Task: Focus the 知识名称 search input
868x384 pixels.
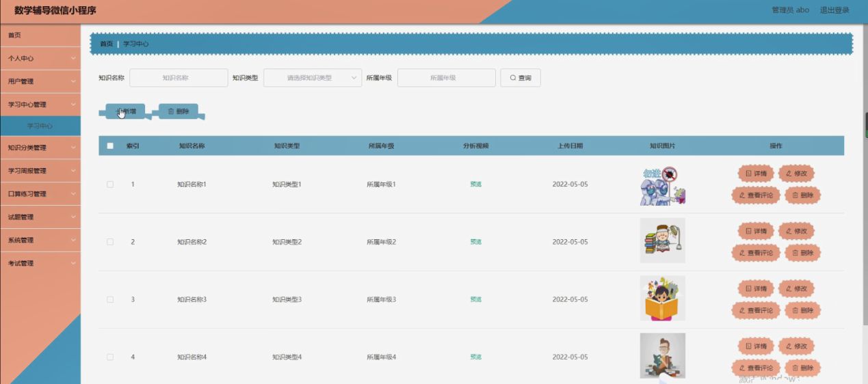Action: tap(179, 78)
